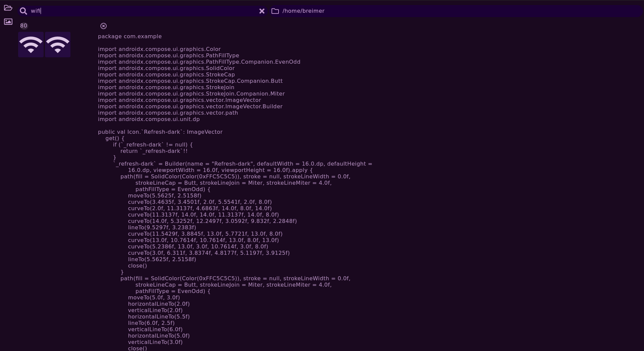Click the 'import androidx.compose.ui.graphics.vector.path' line
Image resolution: width=644 pixels, height=351 pixels.
[168, 113]
